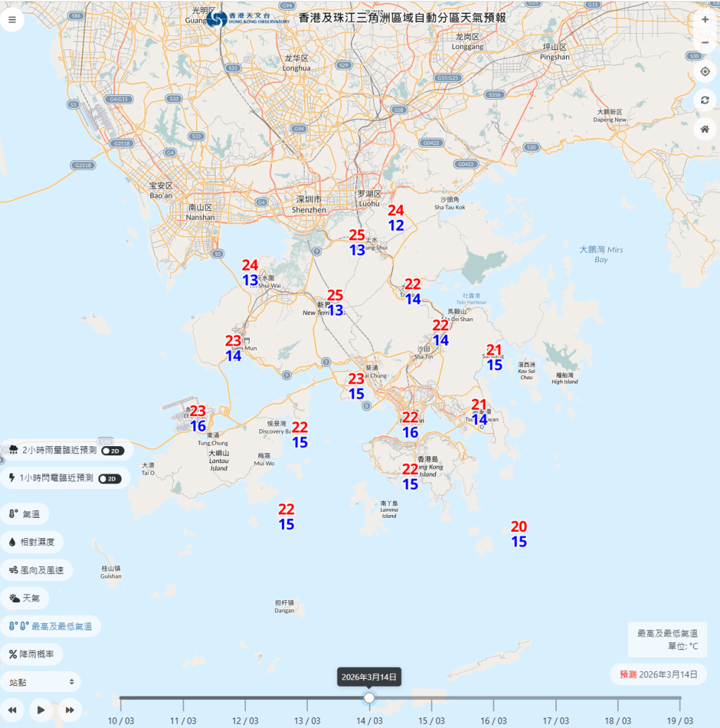Open the 站點 station selection dropdown
720x728 pixels.
pyautogui.click(x=40, y=681)
